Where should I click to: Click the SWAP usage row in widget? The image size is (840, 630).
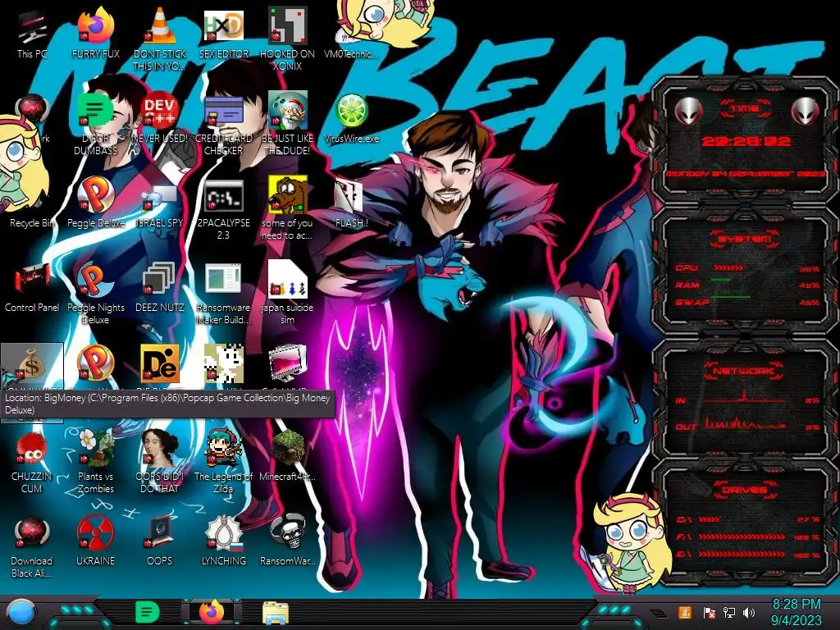pos(747,302)
